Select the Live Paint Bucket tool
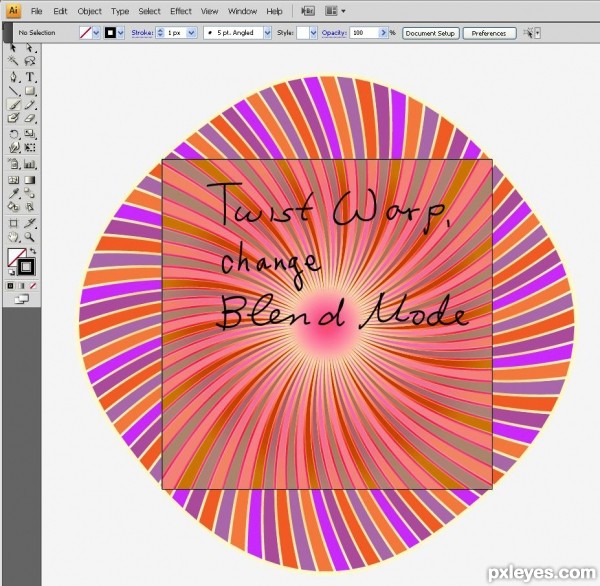600x586 pixels. 14,207
